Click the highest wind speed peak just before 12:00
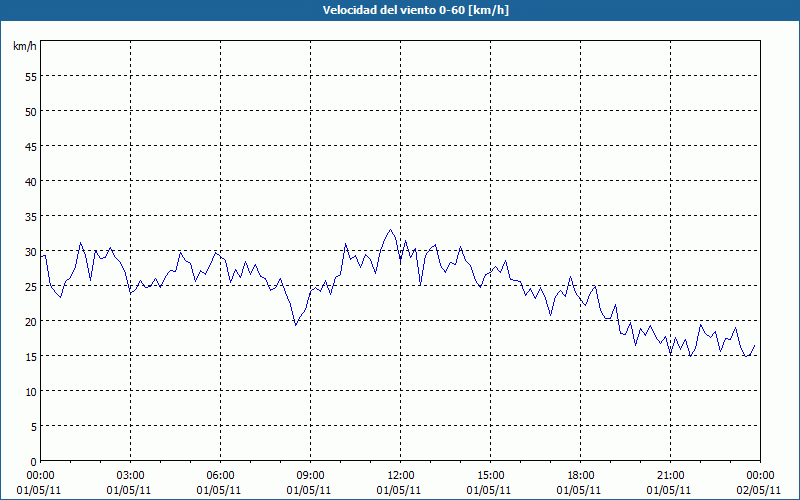 (x=391, y=230)
